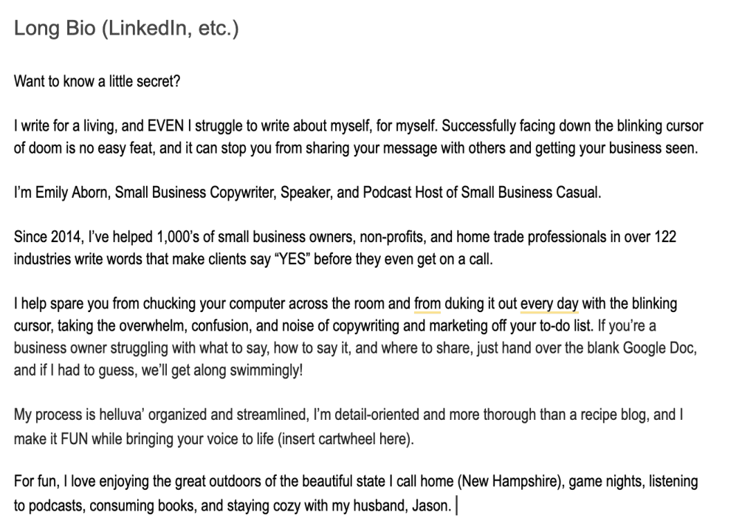Click the 'Long Bio (LinkedIn, etc.)' heading
The image size is (756, 532).
(x=126, y=29)
